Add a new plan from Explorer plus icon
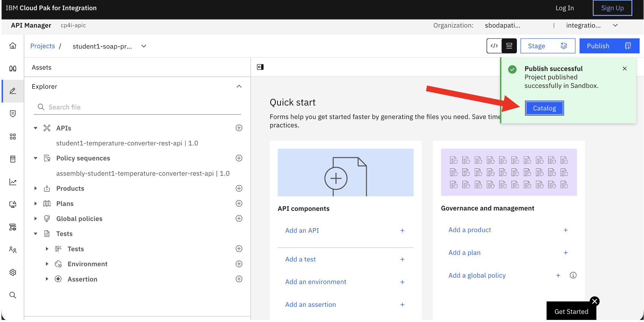The width and height of the screenshot is (644, 322). [x=239, y=204]
